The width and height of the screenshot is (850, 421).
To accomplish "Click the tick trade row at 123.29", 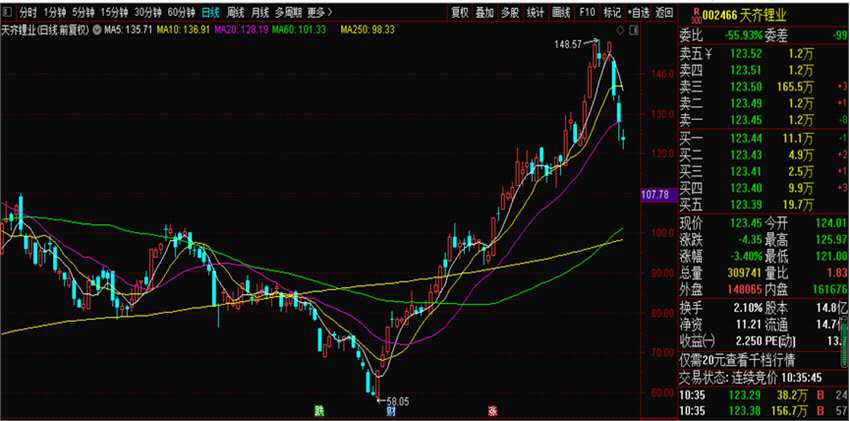I will (764, 395).
